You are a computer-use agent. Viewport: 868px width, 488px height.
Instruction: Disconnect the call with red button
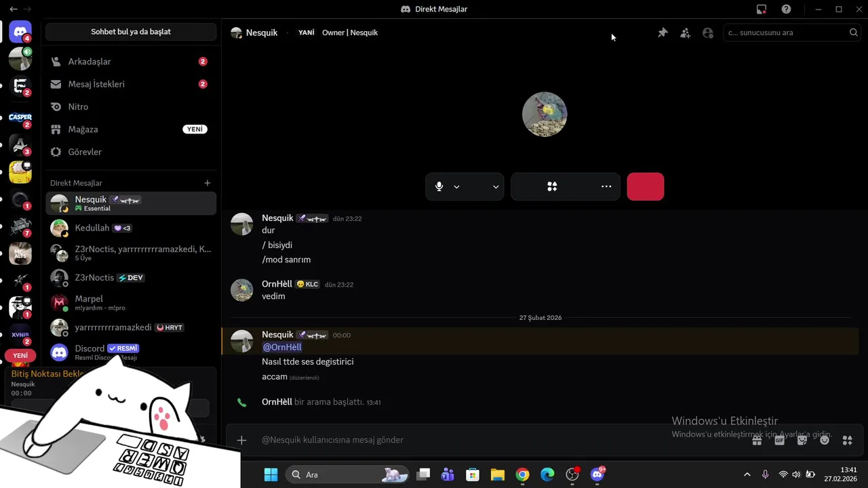point(646,186)
